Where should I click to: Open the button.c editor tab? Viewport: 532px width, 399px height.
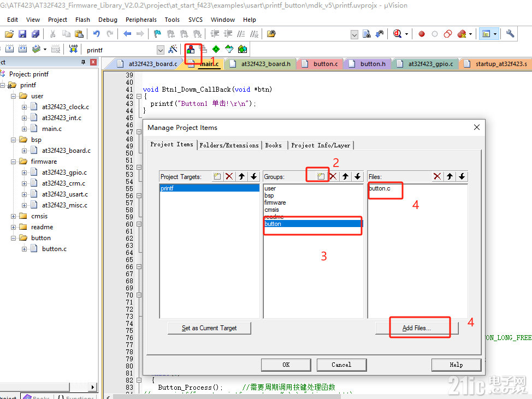point(321,64)
